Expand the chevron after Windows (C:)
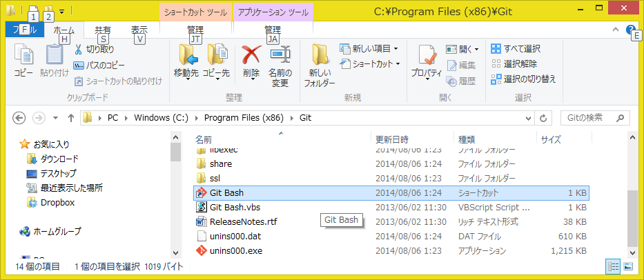The height and width of the screenshot is (280, 644). [196, 118]
